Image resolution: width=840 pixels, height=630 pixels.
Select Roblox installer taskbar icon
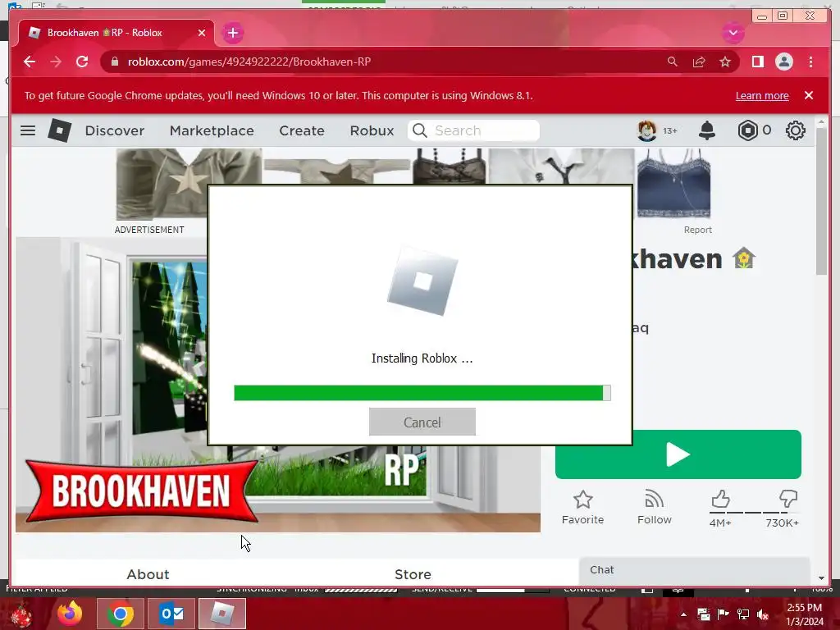tap(221, 614)
